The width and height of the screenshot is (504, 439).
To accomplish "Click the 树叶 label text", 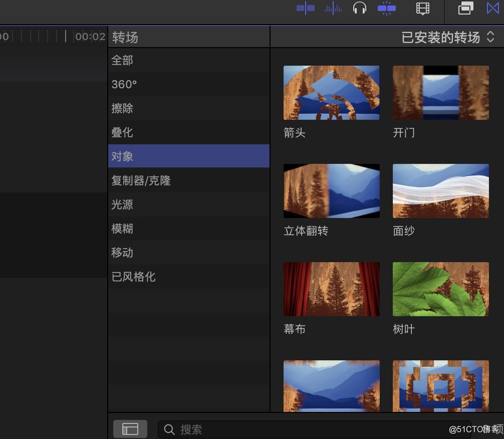I will point(404,329).
